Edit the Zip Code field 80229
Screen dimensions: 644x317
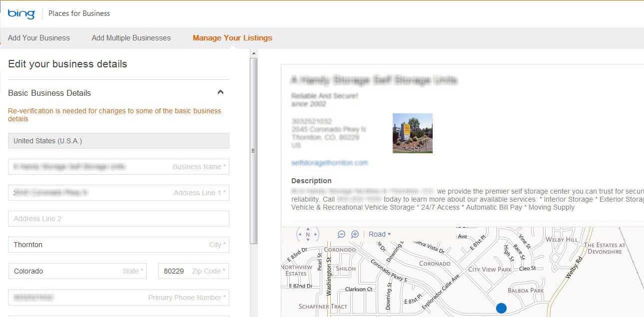pos(194,271)
